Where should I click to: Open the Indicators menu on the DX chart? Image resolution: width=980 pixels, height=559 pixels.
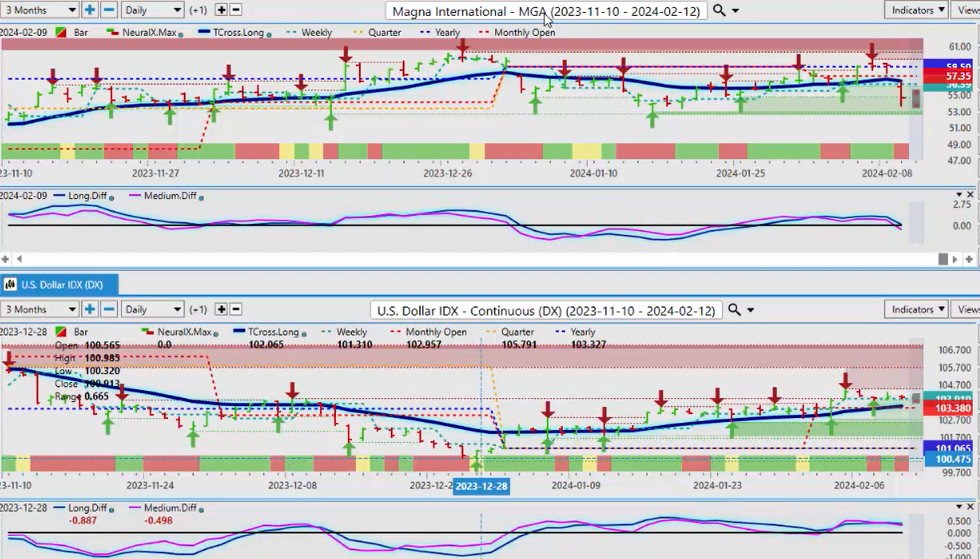916,309
